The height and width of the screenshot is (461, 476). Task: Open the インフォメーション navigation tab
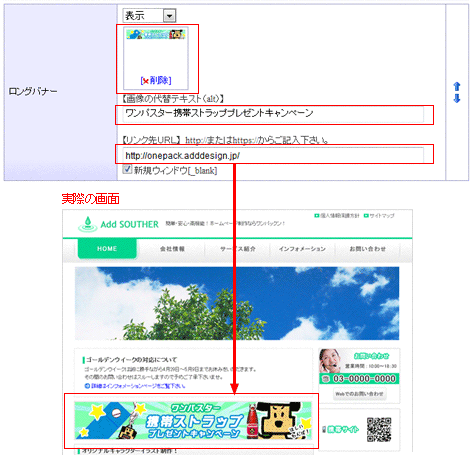[302, 249]
